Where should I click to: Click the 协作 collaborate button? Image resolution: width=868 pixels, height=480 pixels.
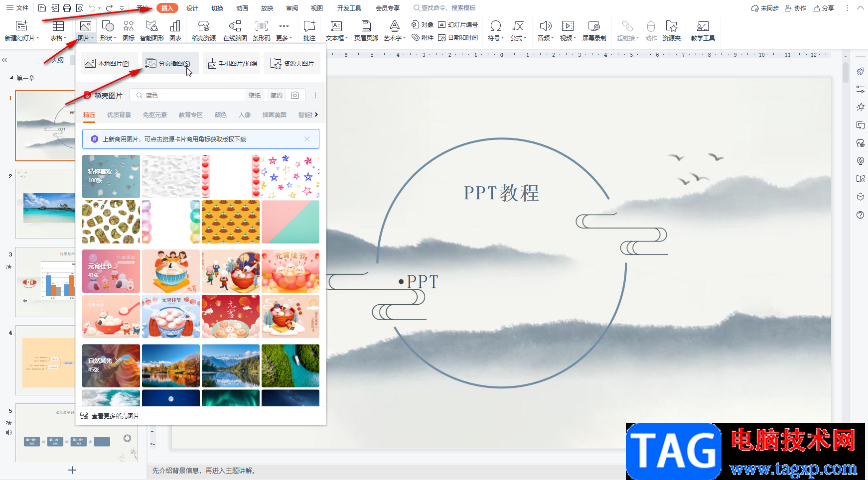point(795,8)
